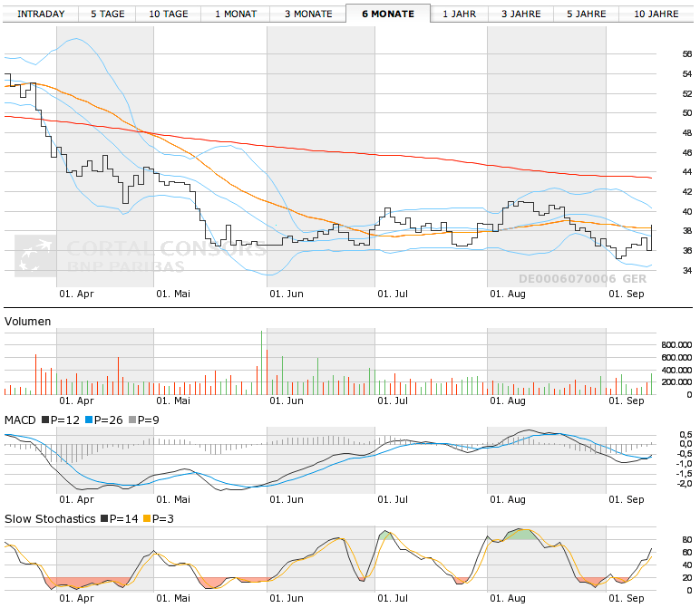Switch to the 3 MONATE tab
The width and height of the screenshot is (700, 608).
click(x=307, y=14)
